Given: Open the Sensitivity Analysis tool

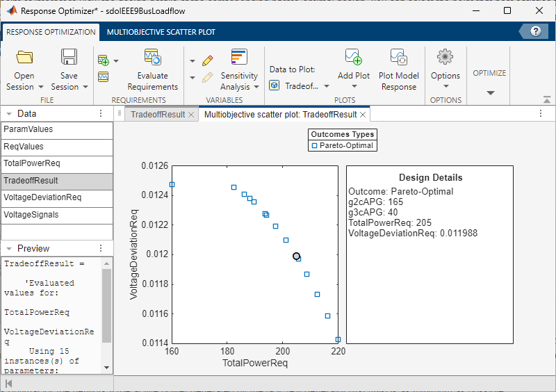Looking at the screenshot, I should 239,58.
